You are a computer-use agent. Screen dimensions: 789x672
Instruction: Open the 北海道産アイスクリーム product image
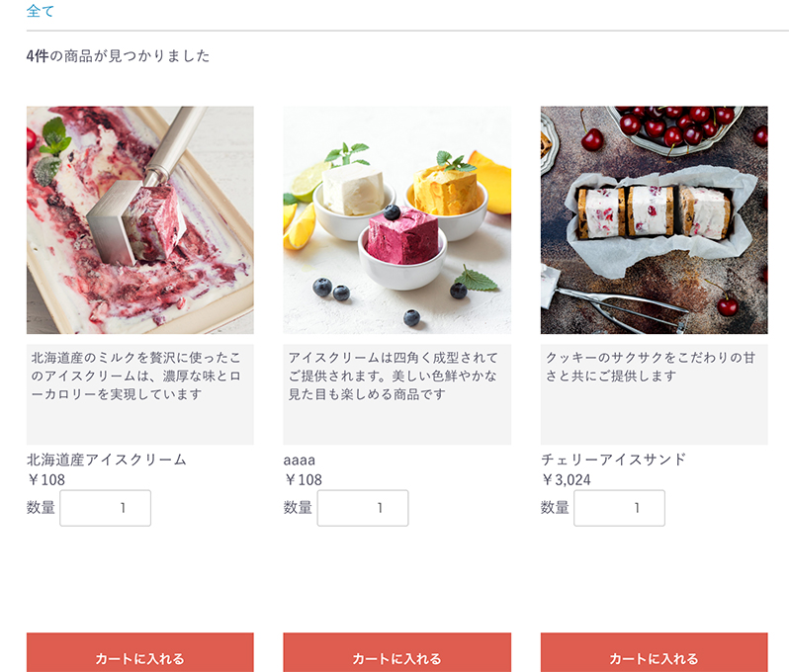tap(139, 219)
